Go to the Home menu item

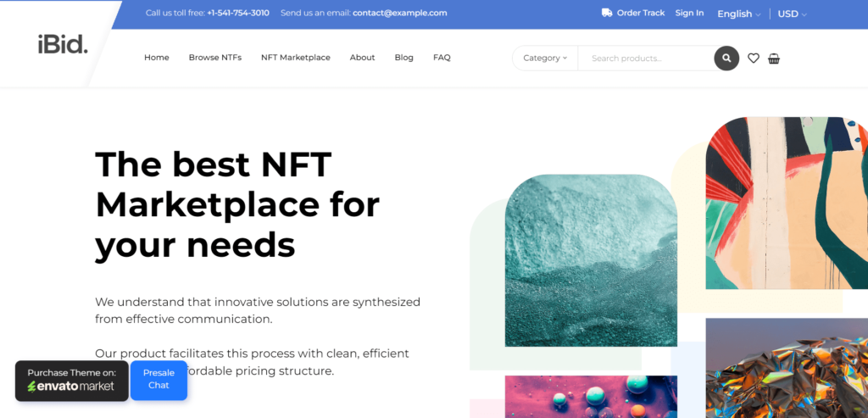pos(157,58)
